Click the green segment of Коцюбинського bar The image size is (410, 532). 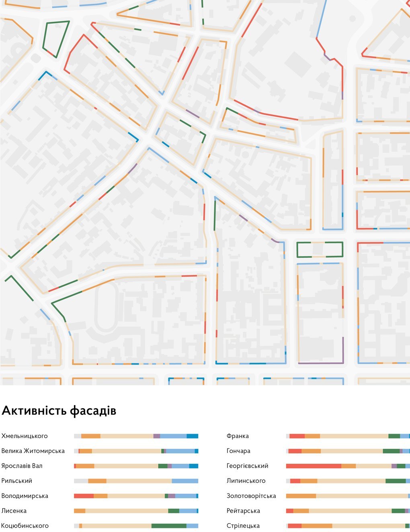(x=169, y=526)
